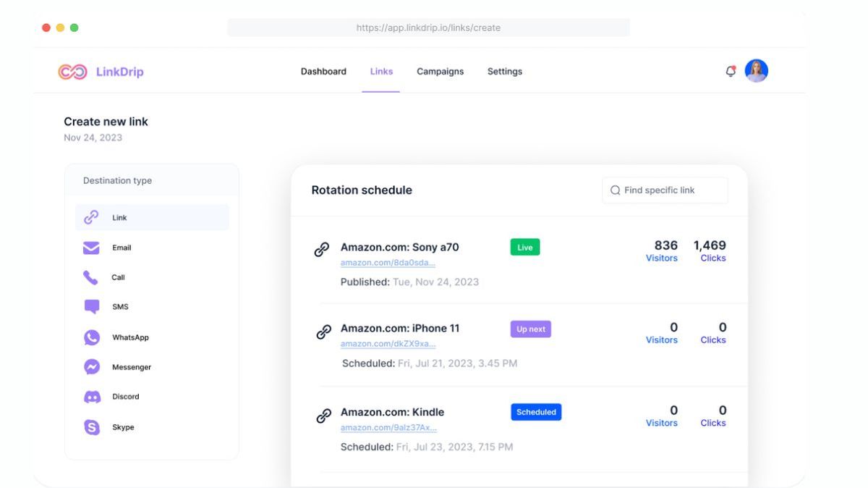Image resolution: width=868 pixels, height=488 pixels.
Task: Click the Visitors label in the iPhone 11 row
Action: pos(662,340)
